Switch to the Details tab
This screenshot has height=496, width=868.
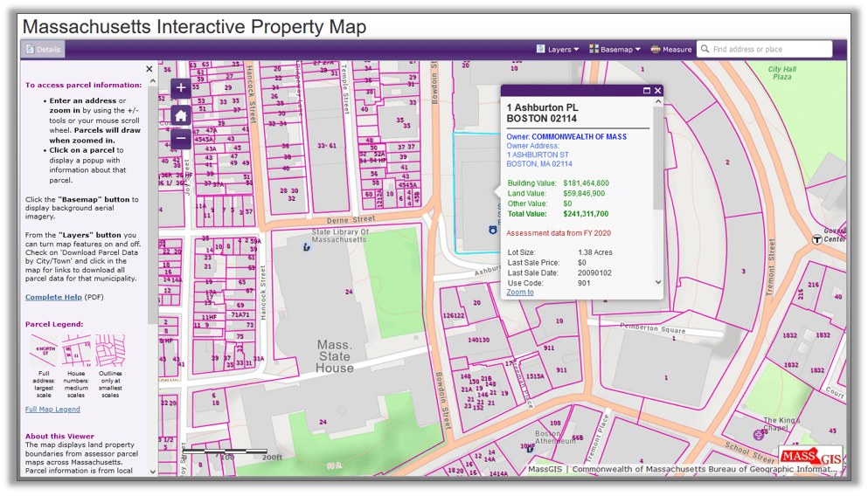coord(43,50)
